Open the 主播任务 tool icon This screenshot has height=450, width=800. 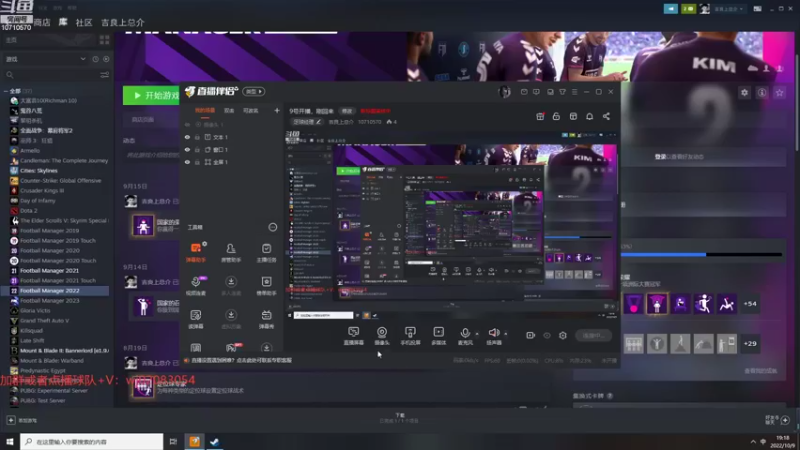click(x=266, y=252)
